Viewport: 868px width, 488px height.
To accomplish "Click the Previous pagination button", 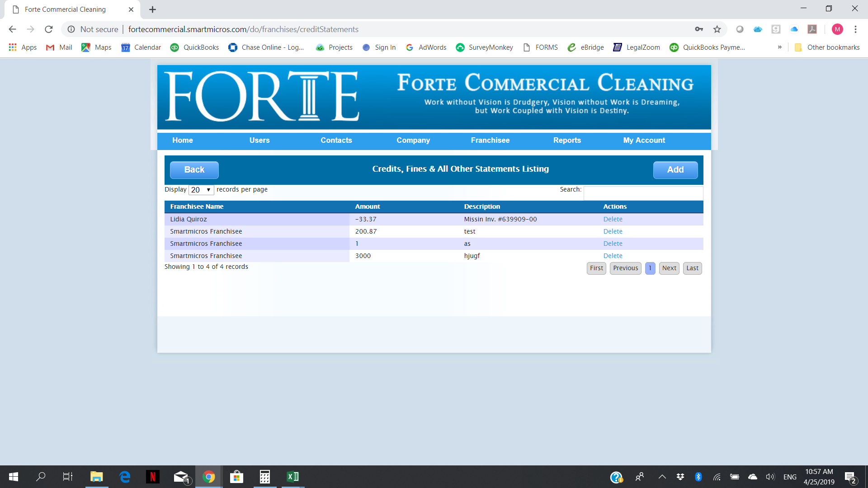I will click(x=626, y=268).
